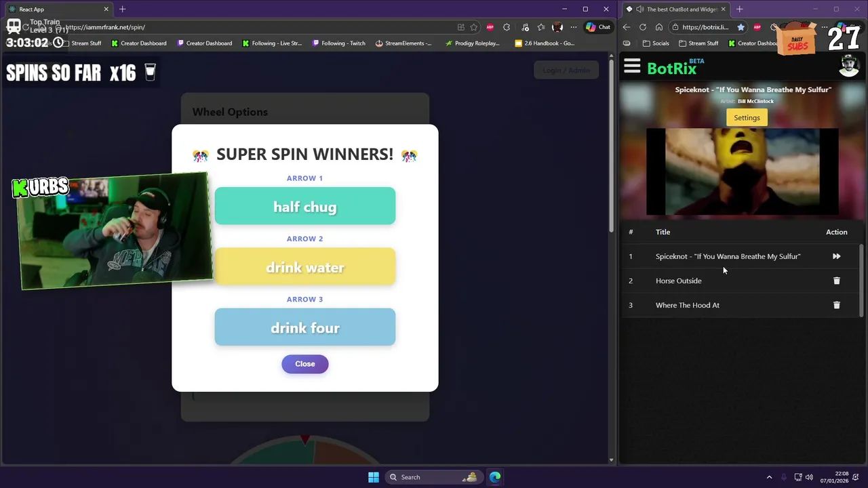
Task: Open the network icon in system tray
Action: tap(798, 477)
